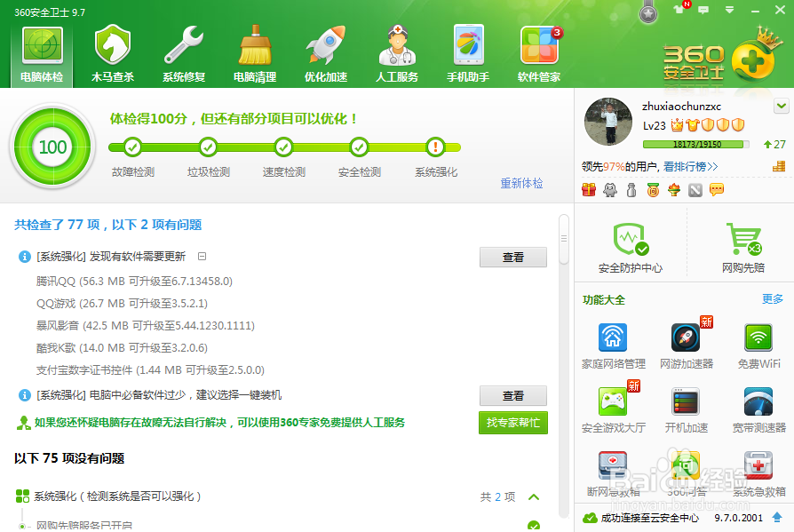
Task: Open 家庭网络管理 tool
Action: [x=613, y=346]
